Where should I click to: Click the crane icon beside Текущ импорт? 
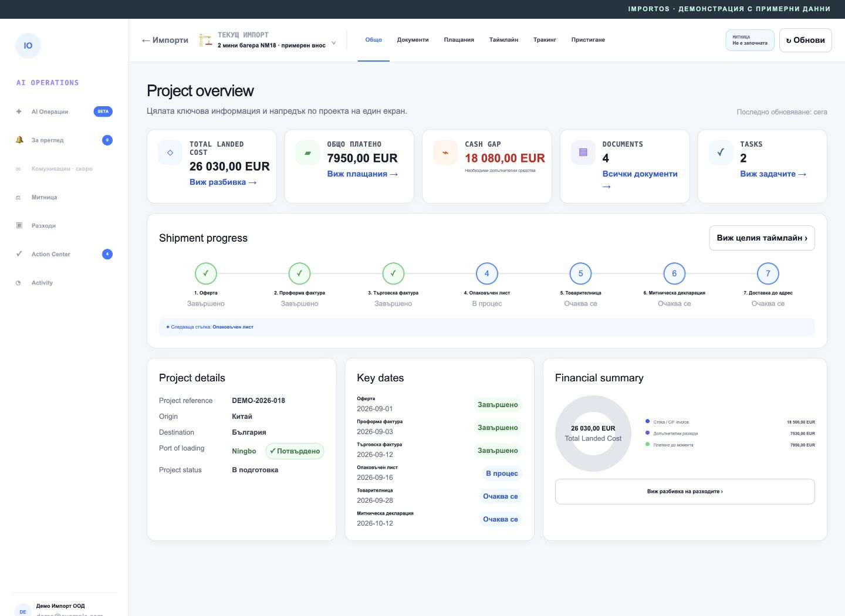click(x=205, y=40)
